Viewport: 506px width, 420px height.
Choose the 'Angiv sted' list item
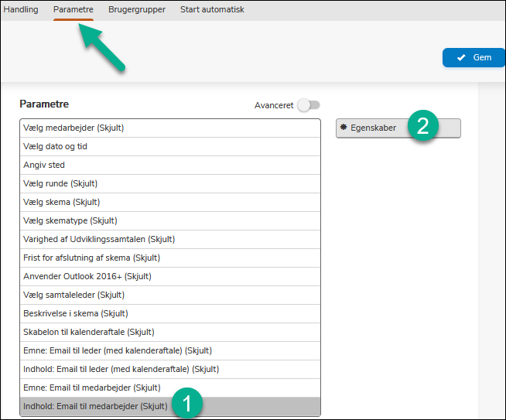[44, 165]
